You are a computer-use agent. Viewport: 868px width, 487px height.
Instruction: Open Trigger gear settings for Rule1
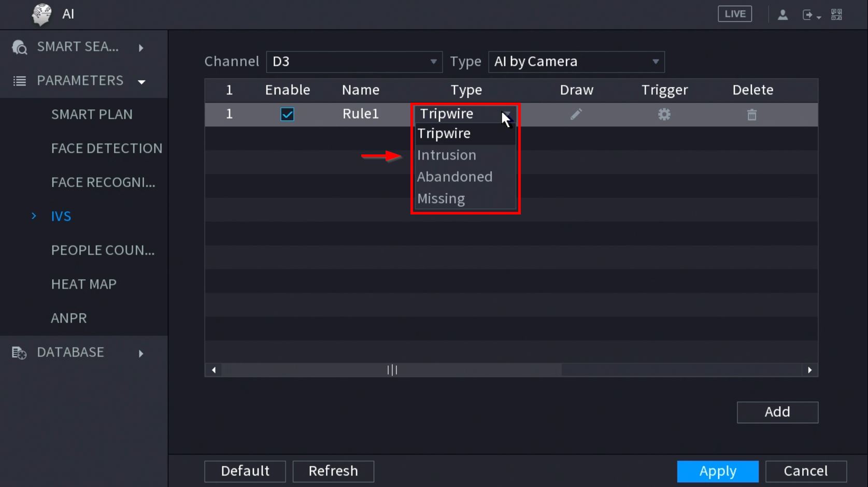(x=664, y=114)
